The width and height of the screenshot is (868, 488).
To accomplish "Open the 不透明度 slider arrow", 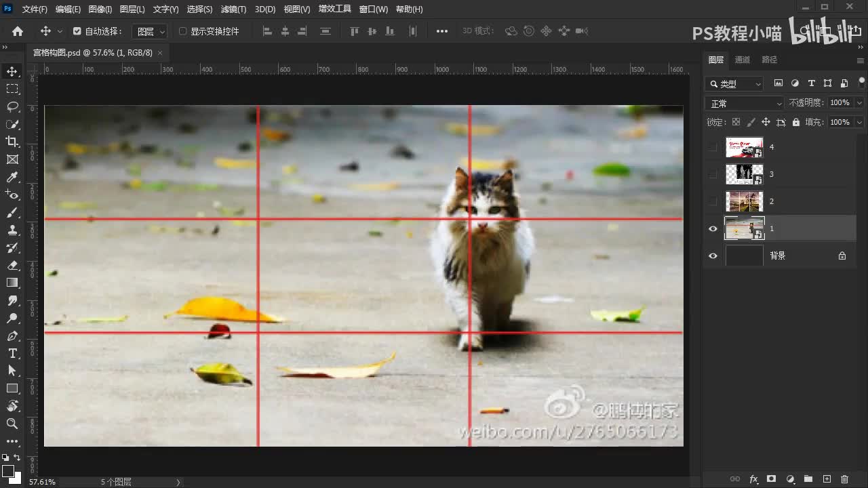I will [x=859, y=103].
